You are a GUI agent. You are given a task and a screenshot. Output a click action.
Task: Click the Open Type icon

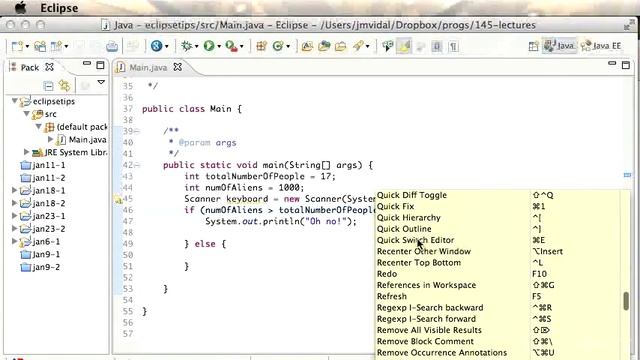click(307, 46)
